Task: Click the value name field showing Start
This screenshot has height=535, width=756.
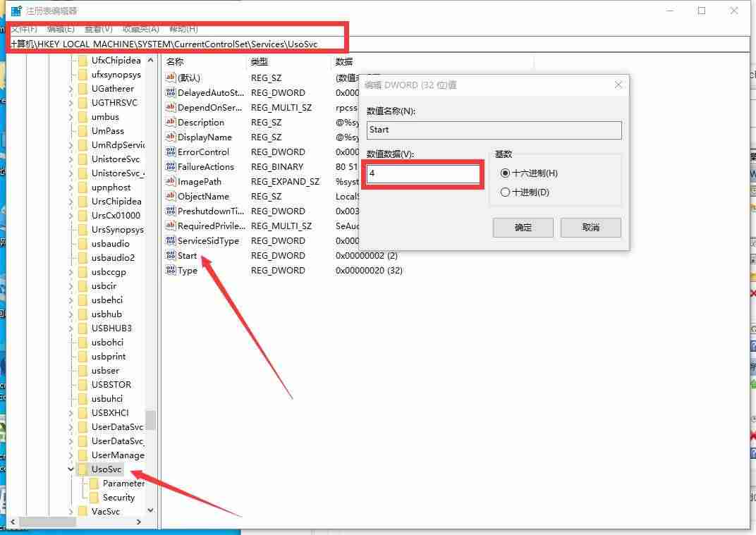Action: point(494,130)
